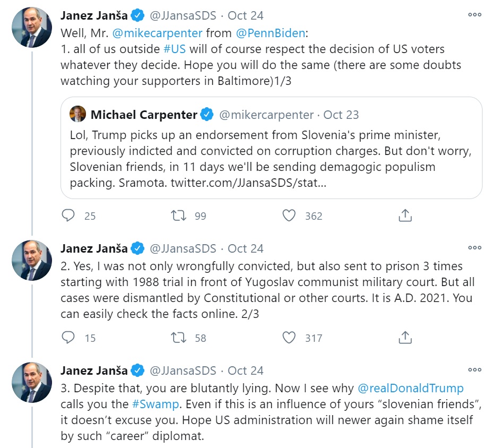Click Michael Carpenter's small profile picture
Image resolution: width=499 pixels, height=448 pixels.
point(78,114)
